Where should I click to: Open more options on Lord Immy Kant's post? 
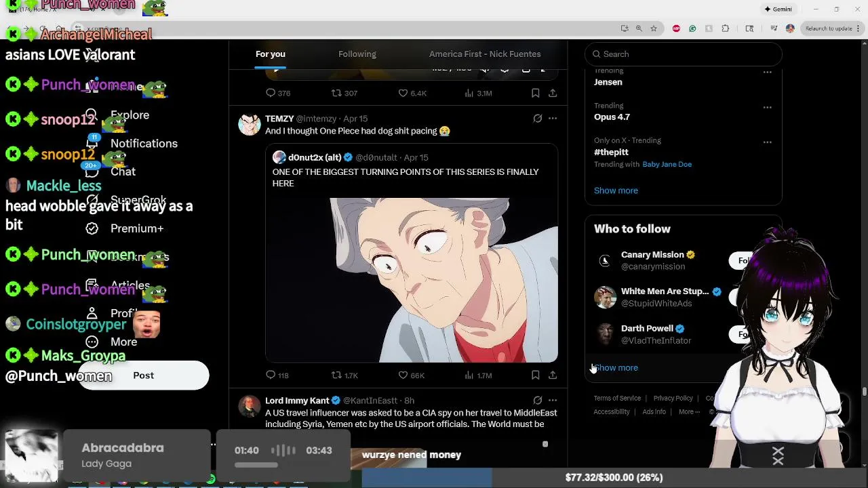coord(553,401)
